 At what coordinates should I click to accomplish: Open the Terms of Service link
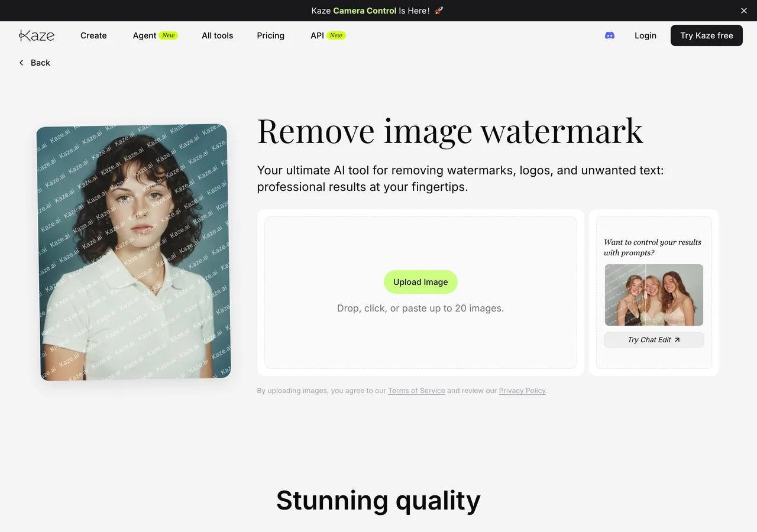click(x=416, y=391)
